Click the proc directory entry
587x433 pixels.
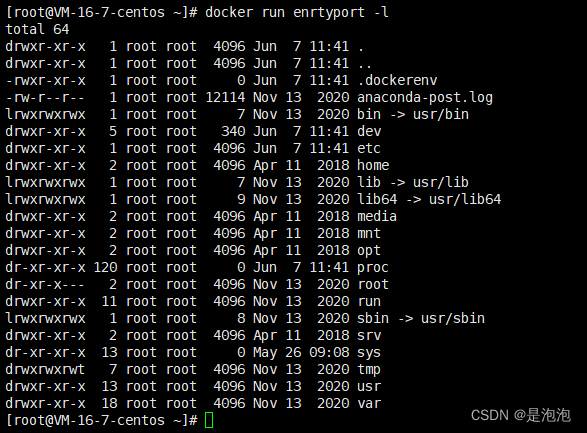[x=373, y=267]
